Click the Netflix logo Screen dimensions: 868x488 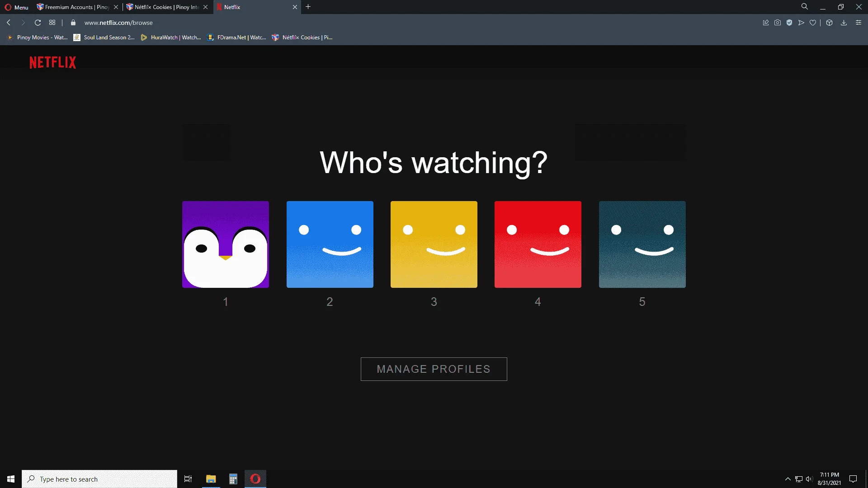tap(53, 62)
